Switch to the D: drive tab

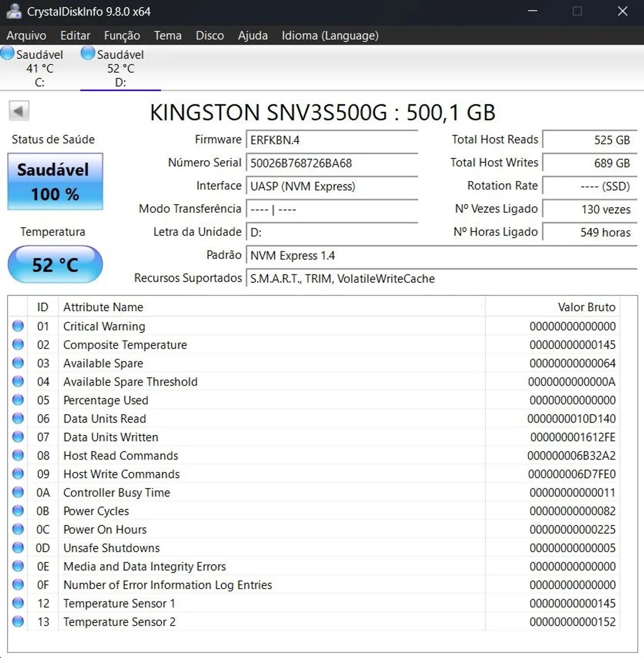pyautogui.click(x=119, y=68)
